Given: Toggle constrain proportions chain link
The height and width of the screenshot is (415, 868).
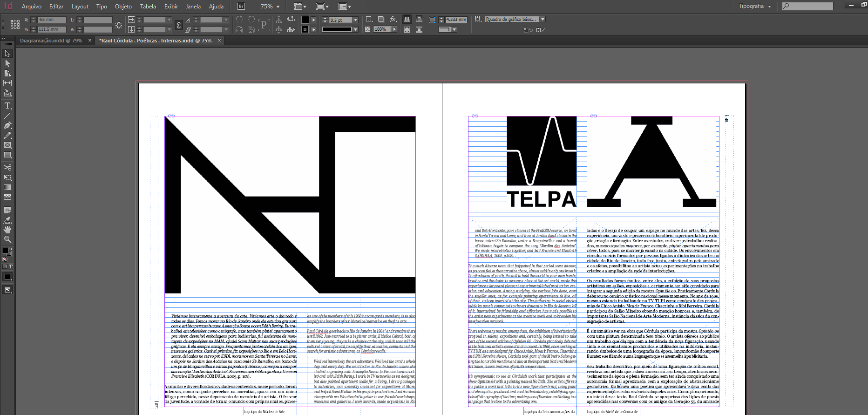Looking at the screenshot, I should click(179, 25).
